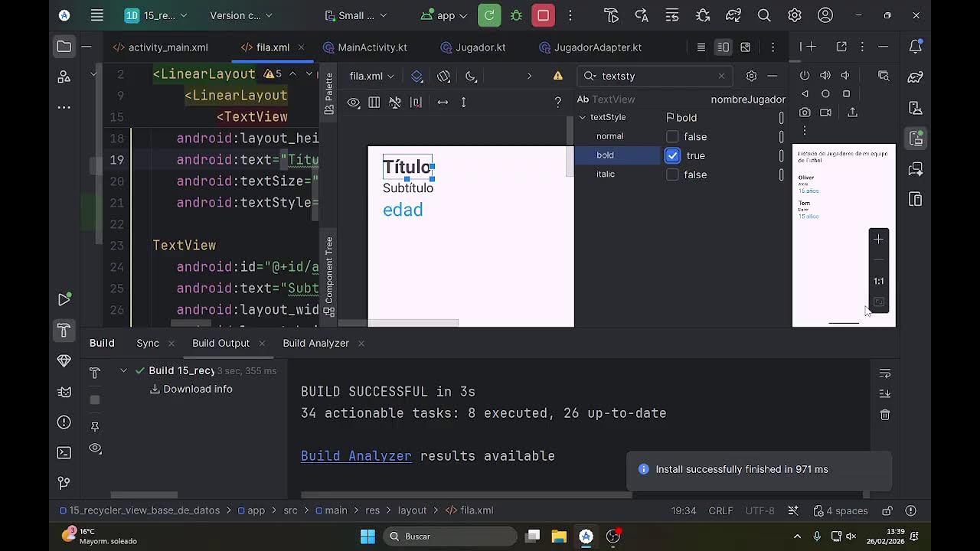Open the Git branch tool window icon

point(64,483)
